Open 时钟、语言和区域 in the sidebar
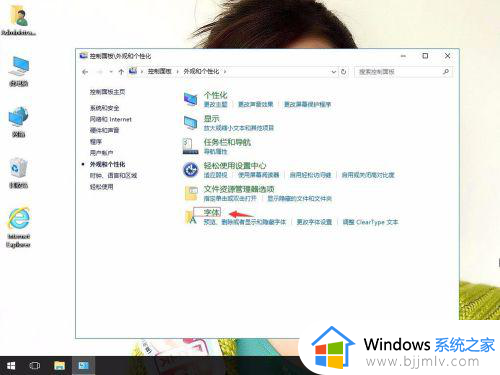500x375 pixels. pos(113,176)
